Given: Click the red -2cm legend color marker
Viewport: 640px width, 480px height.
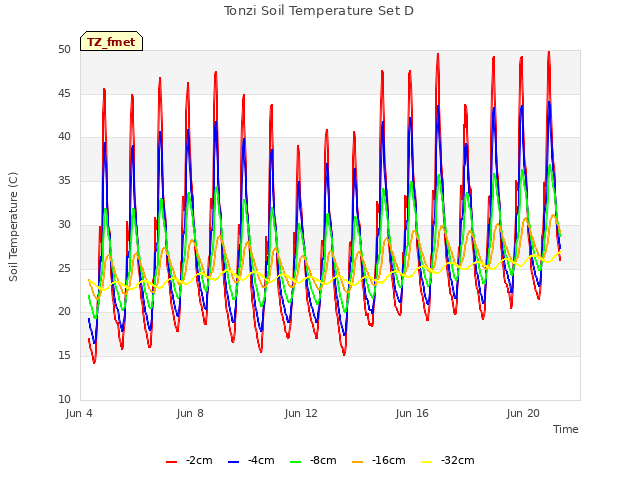Looking at the screenshot, I should [171, 462].
